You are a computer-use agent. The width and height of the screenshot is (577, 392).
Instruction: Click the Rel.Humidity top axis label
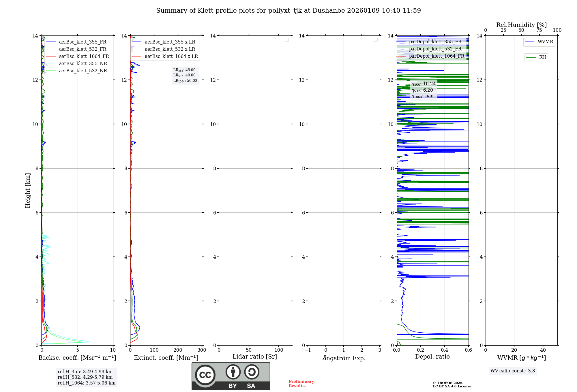coord(521,25)
